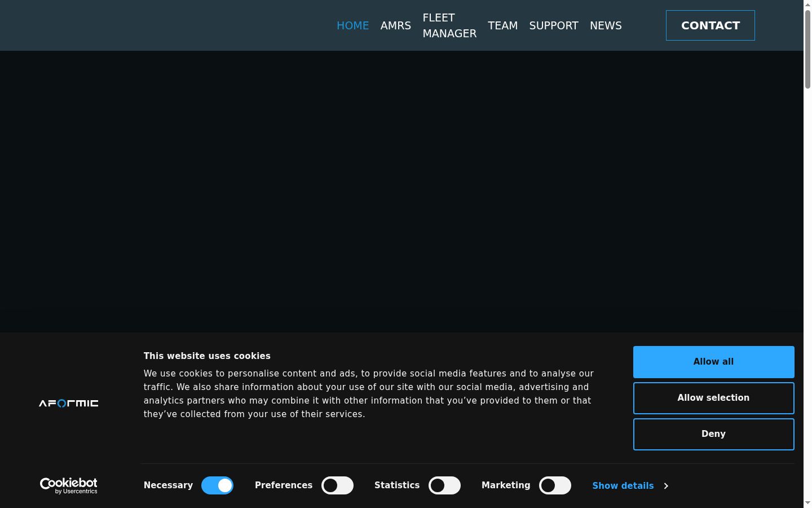Open the FLEET MANAGER menu item
The width and height of the screenshot is (812, 508).
click(x=449, y=25)
